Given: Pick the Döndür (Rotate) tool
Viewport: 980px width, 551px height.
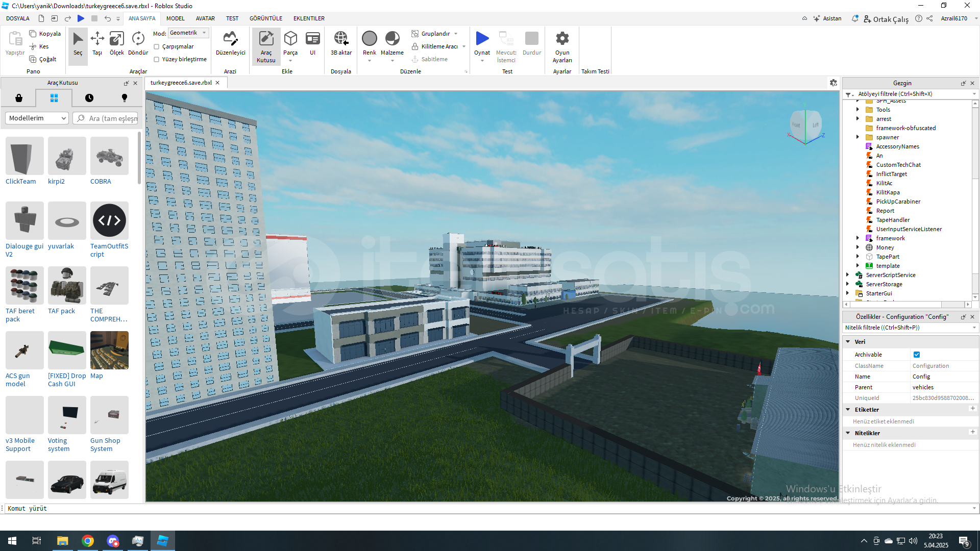Looking at the screenshot, I should 138,44.
